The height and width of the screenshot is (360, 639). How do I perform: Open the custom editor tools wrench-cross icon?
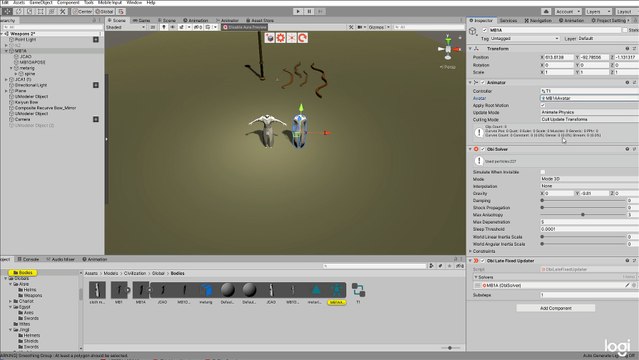[62, 11]
